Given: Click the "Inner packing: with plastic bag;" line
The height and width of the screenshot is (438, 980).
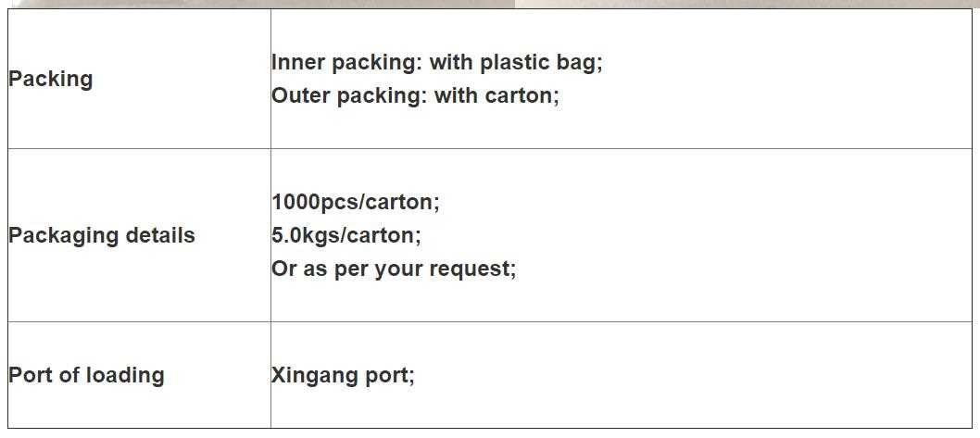Looking at the screenshot, I should [x=436, y=62].
